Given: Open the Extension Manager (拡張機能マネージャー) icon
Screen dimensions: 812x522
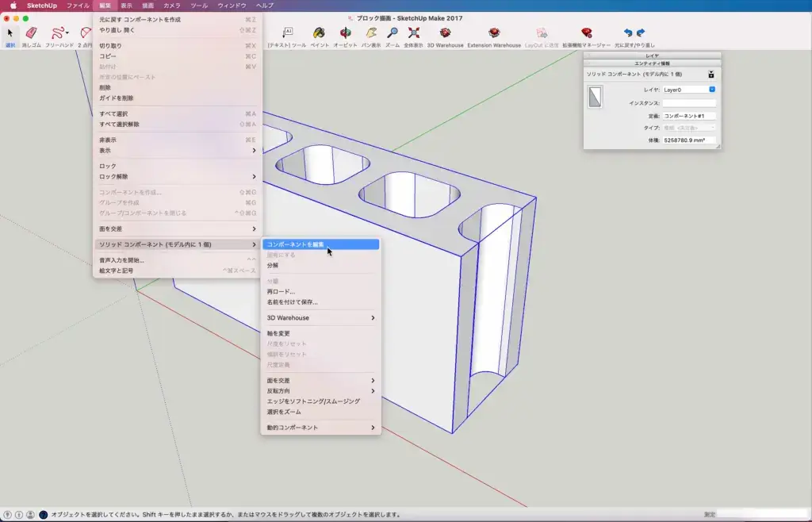Looking at the screenshot, I should [586, 34].
